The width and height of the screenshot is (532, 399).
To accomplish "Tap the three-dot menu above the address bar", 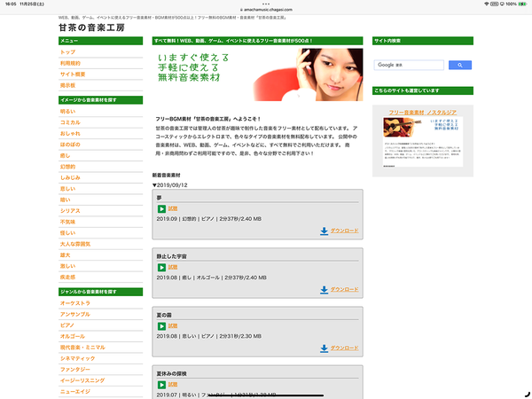I will 266,4.
